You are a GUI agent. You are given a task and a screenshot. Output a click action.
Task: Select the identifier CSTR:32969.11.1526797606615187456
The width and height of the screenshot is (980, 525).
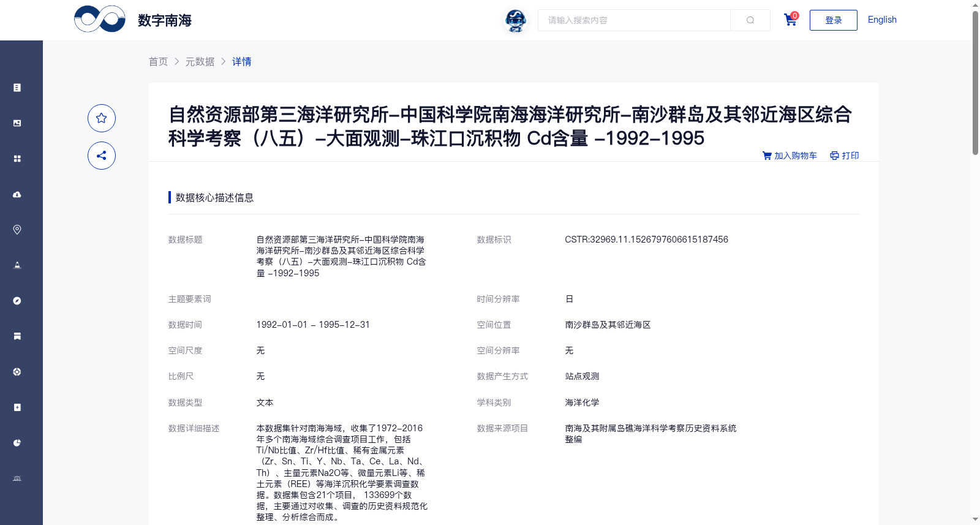(x=646, y=240)
